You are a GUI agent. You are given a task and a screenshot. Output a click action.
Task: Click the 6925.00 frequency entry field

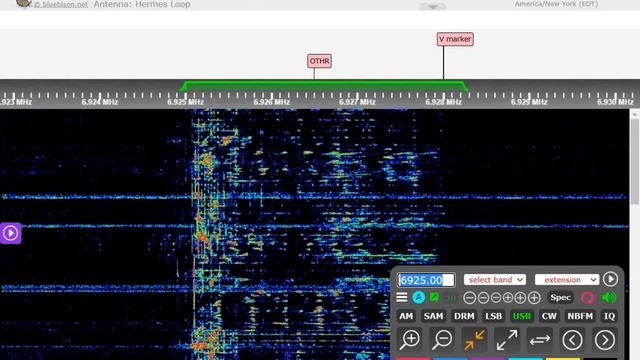(426, 280)
